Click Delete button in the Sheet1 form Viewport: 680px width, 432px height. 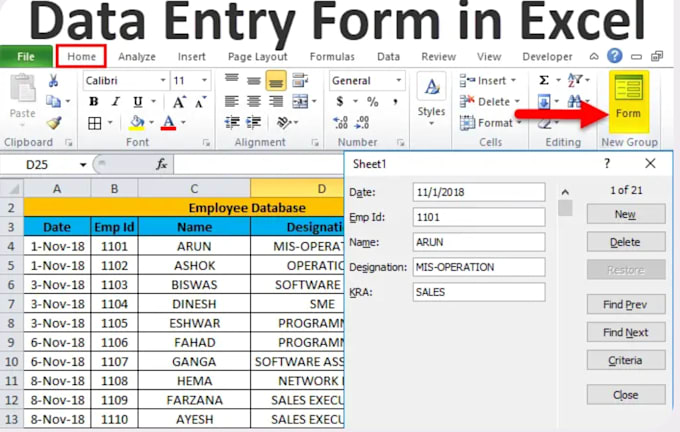(x=626, y=242)
